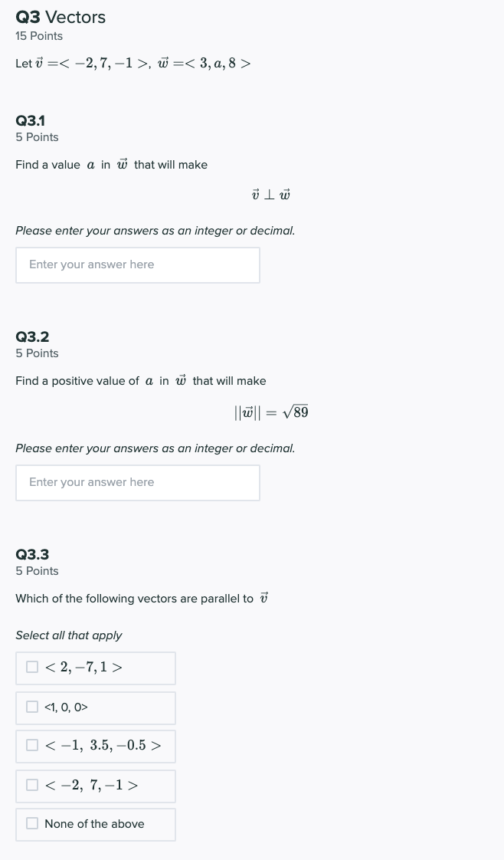Select the "<1, 0, 0>" answer checkbox
The height and width of the screenshot is (860, 504).
point(32,707)
